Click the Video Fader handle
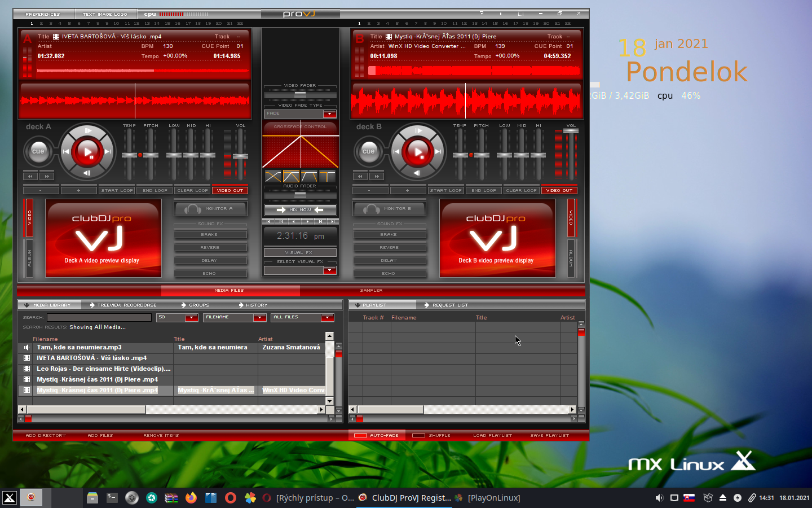The image size is (812, 508). [301, 95]
